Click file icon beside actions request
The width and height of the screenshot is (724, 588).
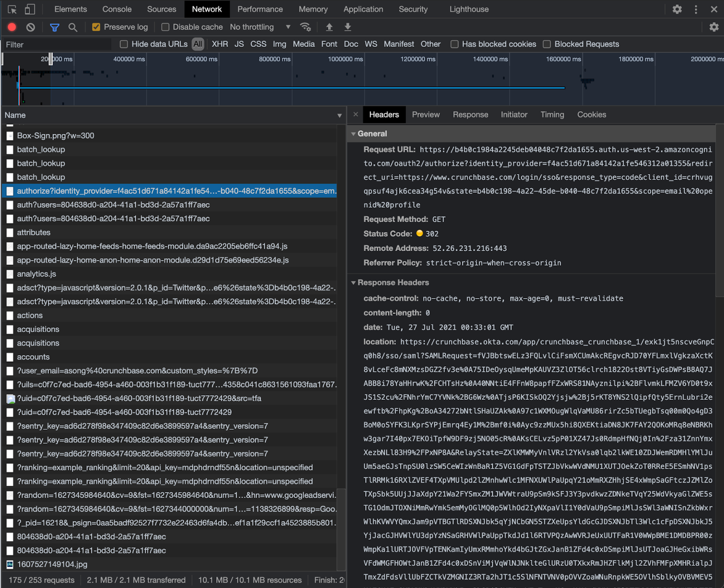click(x=10, y=315)
